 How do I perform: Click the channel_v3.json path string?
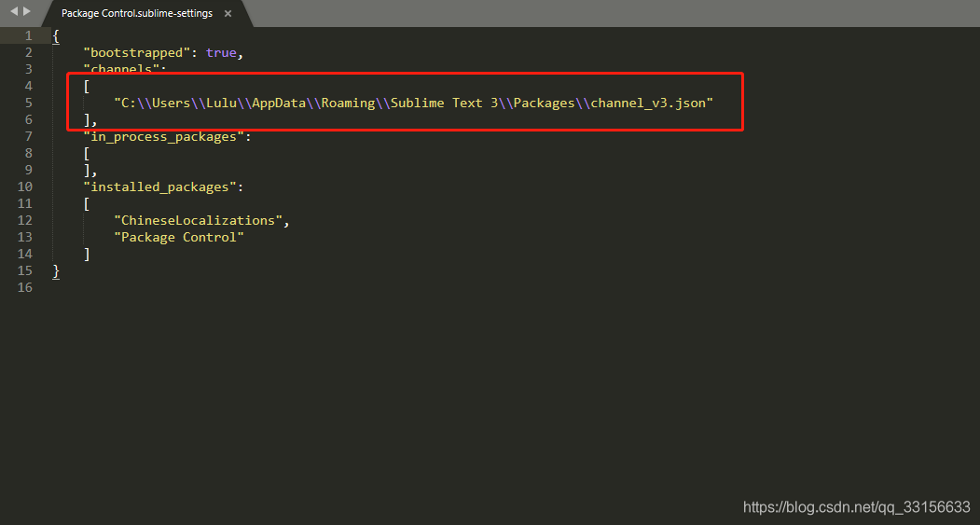pyautogui.click(x=414, y=103)
